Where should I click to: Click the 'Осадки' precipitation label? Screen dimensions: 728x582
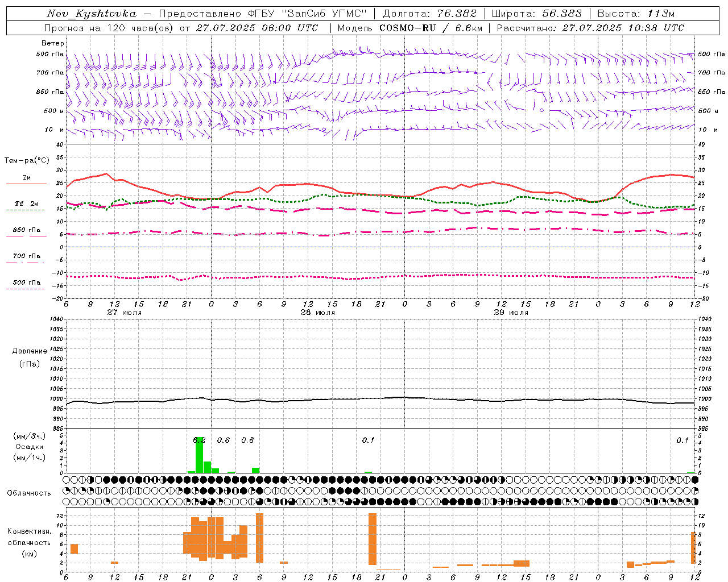point(30,447)
